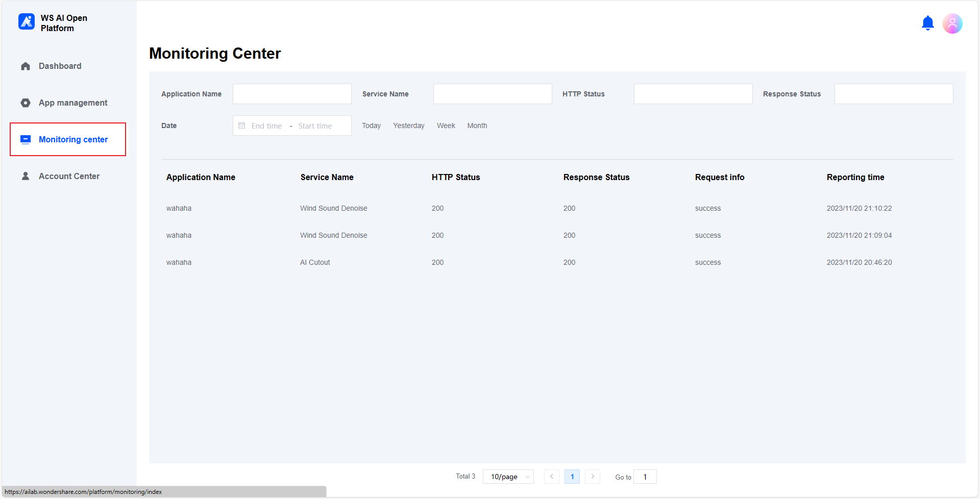
Task: Select wahaha in the 21:10:22 row
Action: click(179, 208)
